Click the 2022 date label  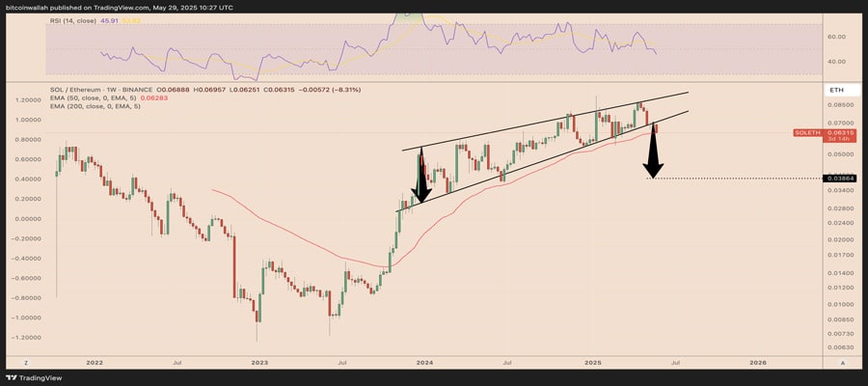tap(95, 363)
